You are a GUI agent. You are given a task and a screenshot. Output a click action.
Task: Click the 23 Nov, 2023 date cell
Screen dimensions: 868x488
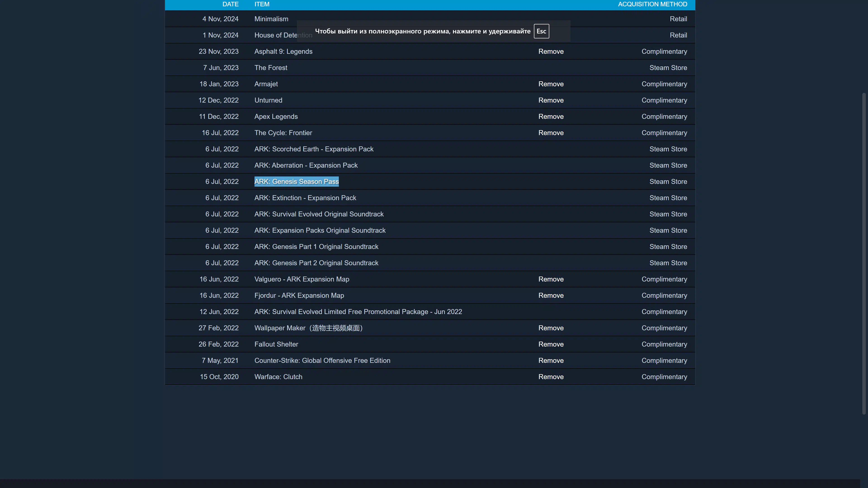[x=218, y=52]
